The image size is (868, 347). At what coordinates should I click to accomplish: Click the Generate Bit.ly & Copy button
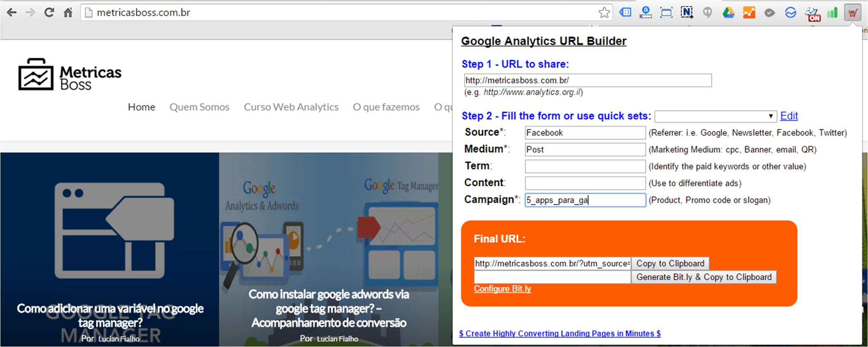[704, 277]
